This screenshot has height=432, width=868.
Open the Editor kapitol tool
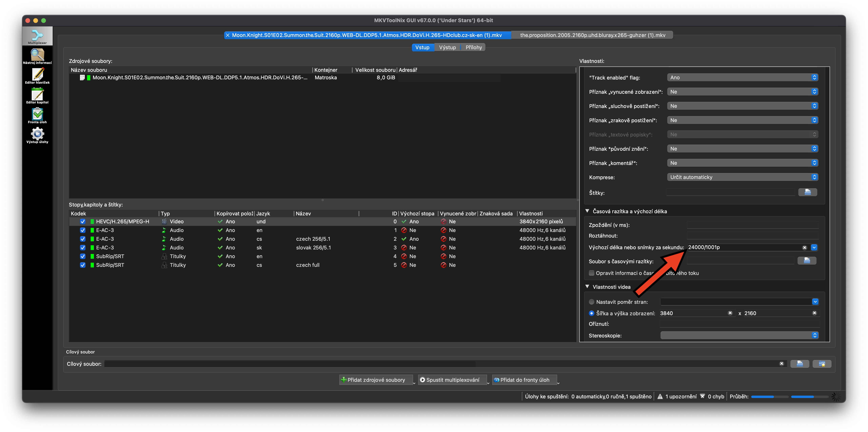click(x=37, y=96)
